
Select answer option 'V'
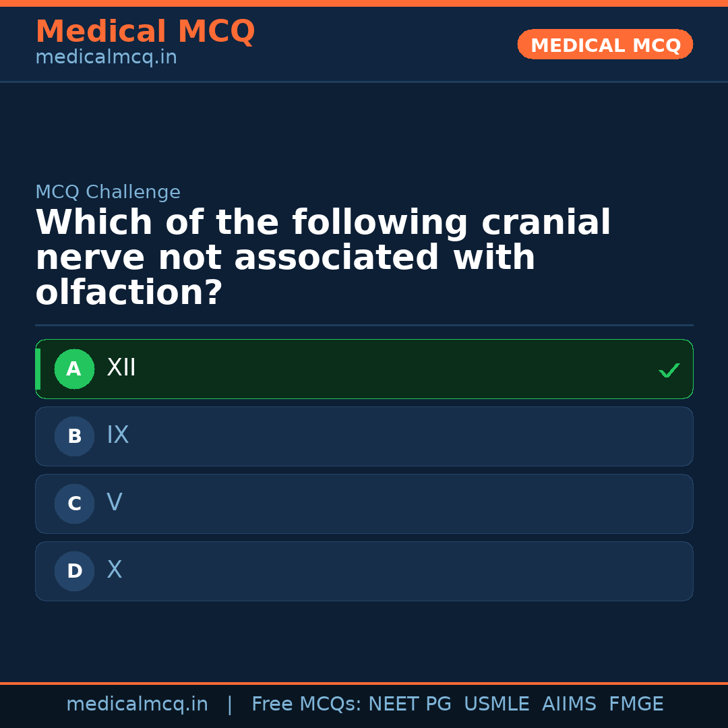(364, 504)
